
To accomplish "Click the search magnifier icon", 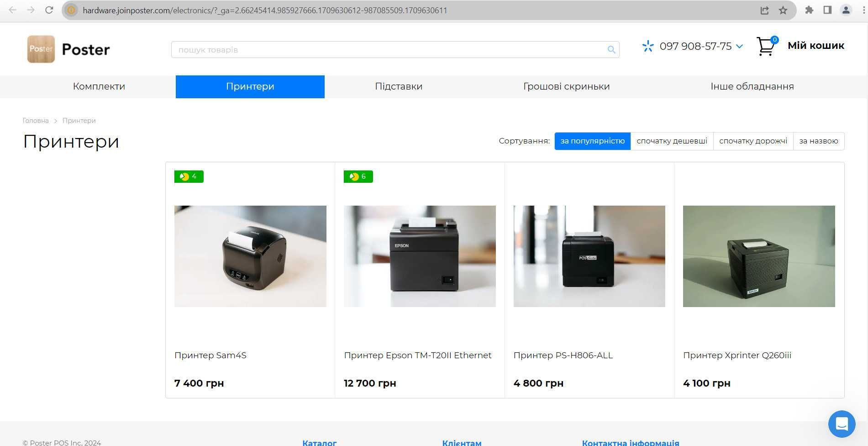I will click(611, 50).
